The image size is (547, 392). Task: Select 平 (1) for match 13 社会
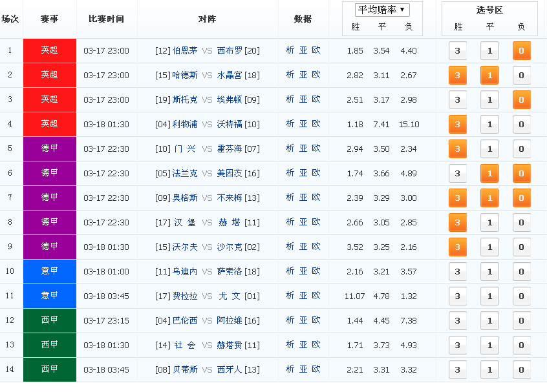coord(489,346)
